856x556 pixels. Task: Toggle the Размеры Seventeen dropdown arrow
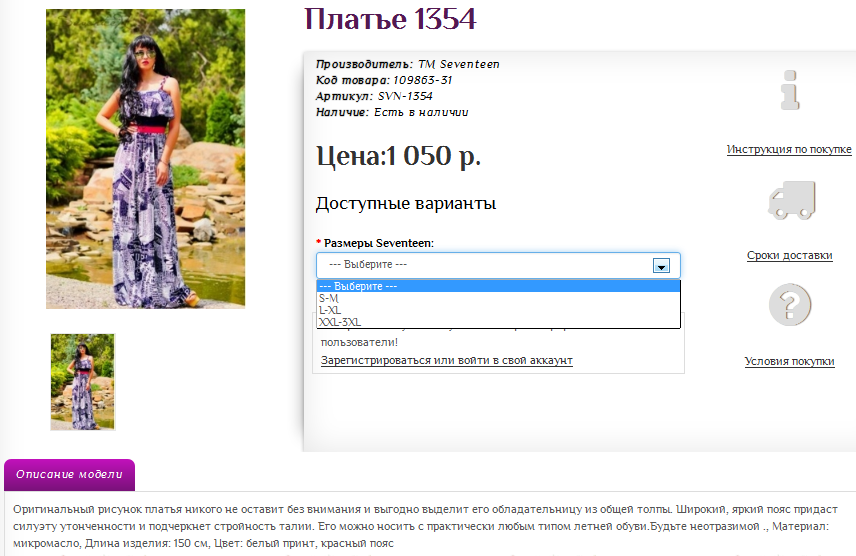[661, 266]
